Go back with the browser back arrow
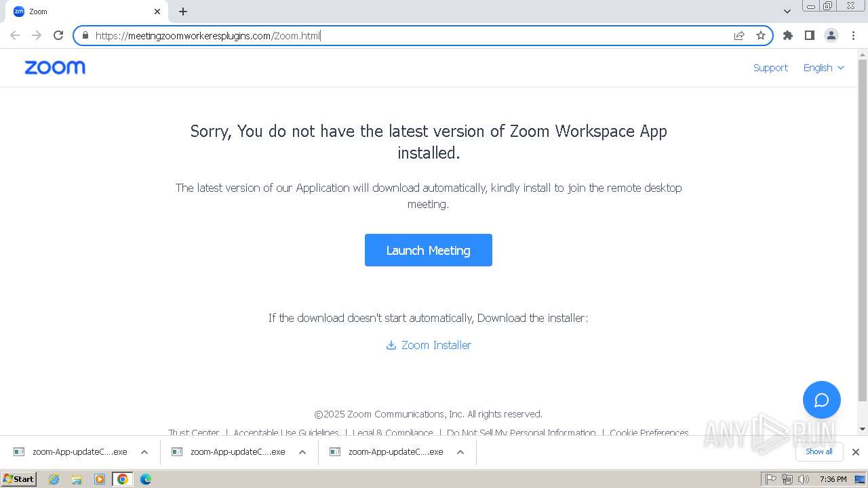Image resolution: width=868 pixels, height=488 pixels. (15, 35)
